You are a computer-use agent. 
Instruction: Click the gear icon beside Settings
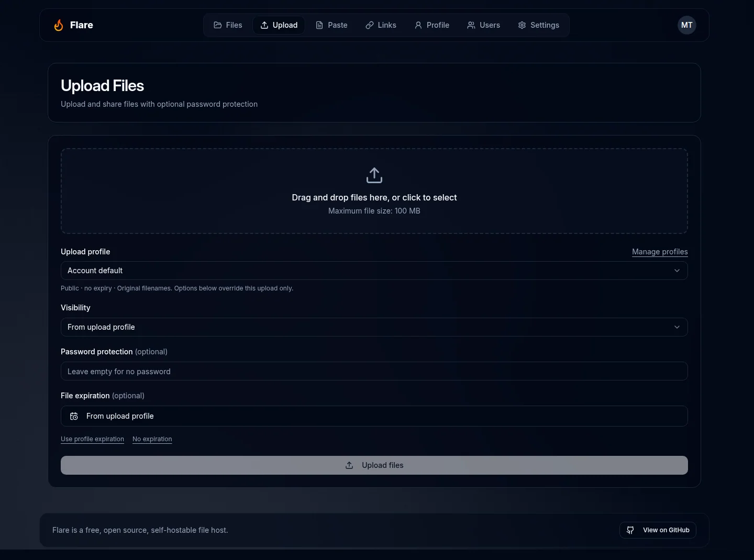click(522, 25)
